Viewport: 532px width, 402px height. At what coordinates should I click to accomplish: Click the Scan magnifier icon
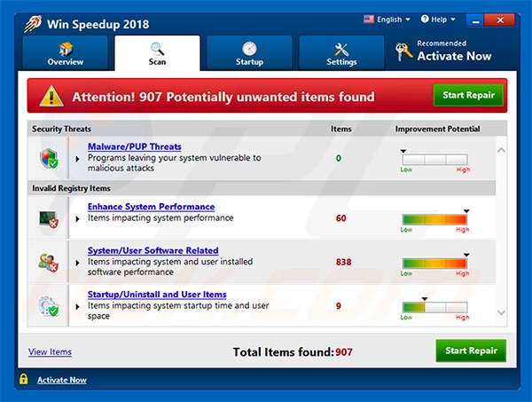[158, 49]
